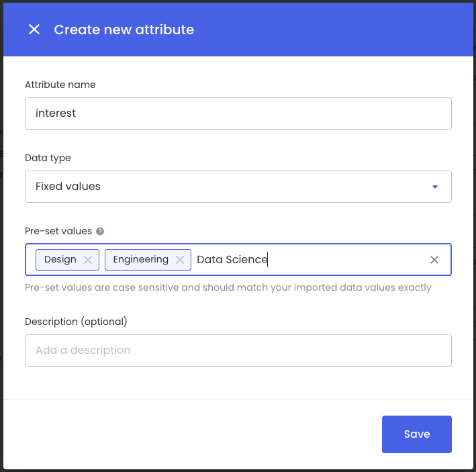Close the Create new attribute dialog

point(34,30)
